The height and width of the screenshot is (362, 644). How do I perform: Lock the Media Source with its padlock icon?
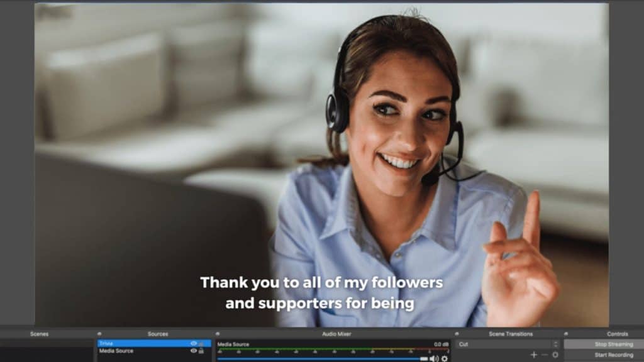click(201, 351)
